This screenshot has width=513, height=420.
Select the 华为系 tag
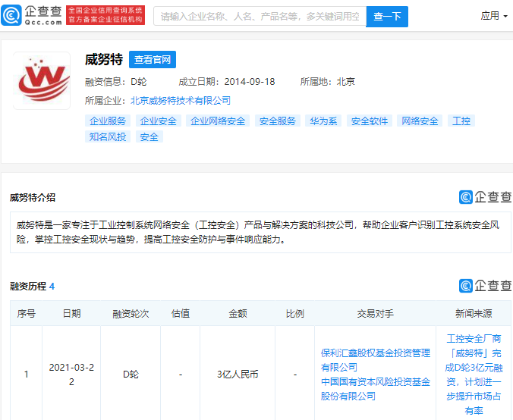point(323,121)
